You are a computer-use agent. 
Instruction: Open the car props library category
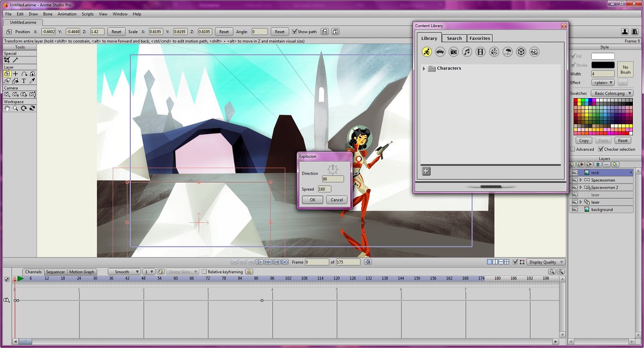click(440, 52)
